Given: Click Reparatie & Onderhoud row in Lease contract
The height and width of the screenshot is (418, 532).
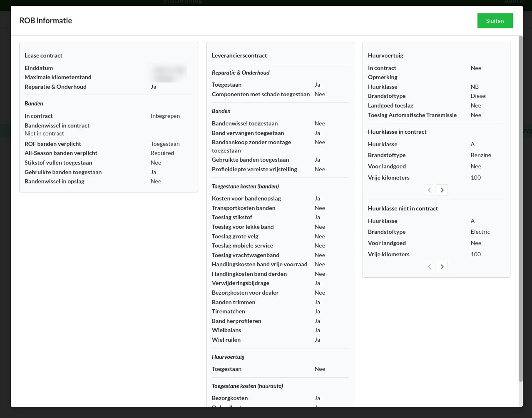Looking at the screenshot, I should coord(108,87).
